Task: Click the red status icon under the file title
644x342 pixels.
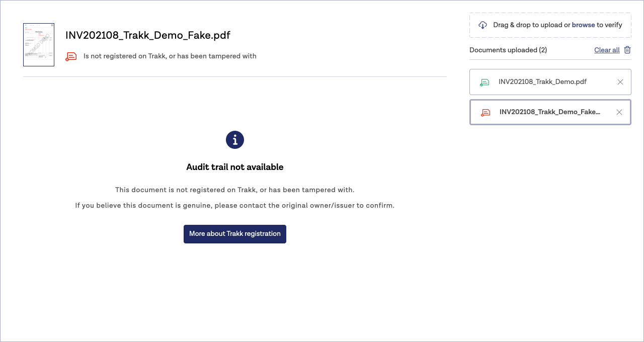Action: coord(71,56)
